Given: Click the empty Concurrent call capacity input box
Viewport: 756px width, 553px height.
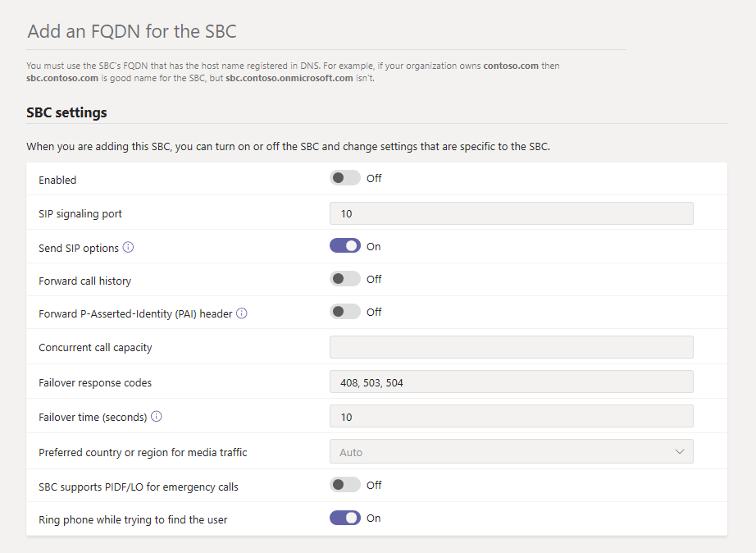Looking at the screenshot, I should pyautogui.click(x=511, y=347).
